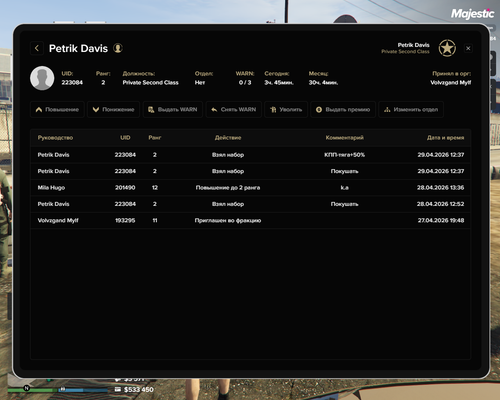The image size is (500, 400).
Task: Remove a warning via Снять WARN
Action: pos(233,109)
